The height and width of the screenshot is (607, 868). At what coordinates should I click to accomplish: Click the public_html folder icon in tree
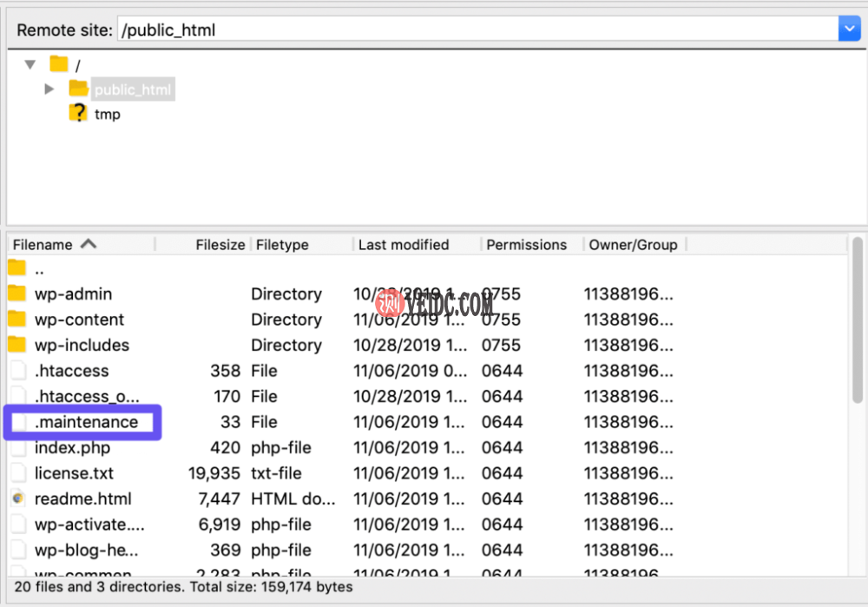click(76, 89)
